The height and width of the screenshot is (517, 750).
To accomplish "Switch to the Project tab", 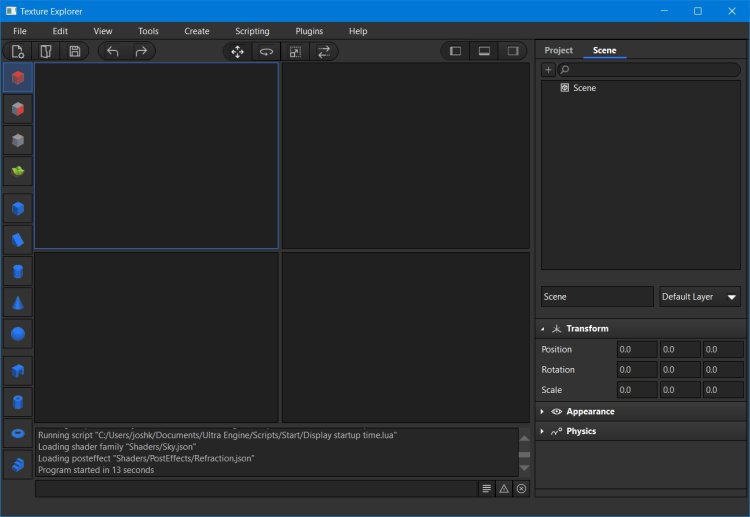I will [558, 50].
